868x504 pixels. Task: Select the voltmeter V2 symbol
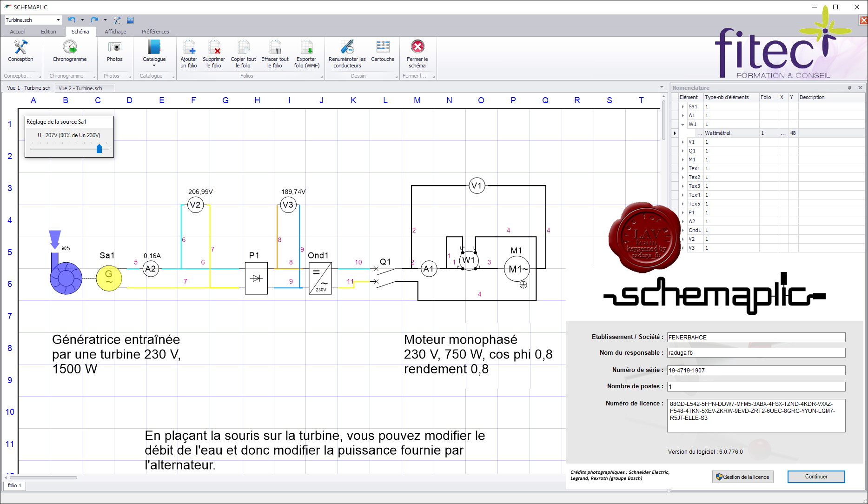(196, 205)
